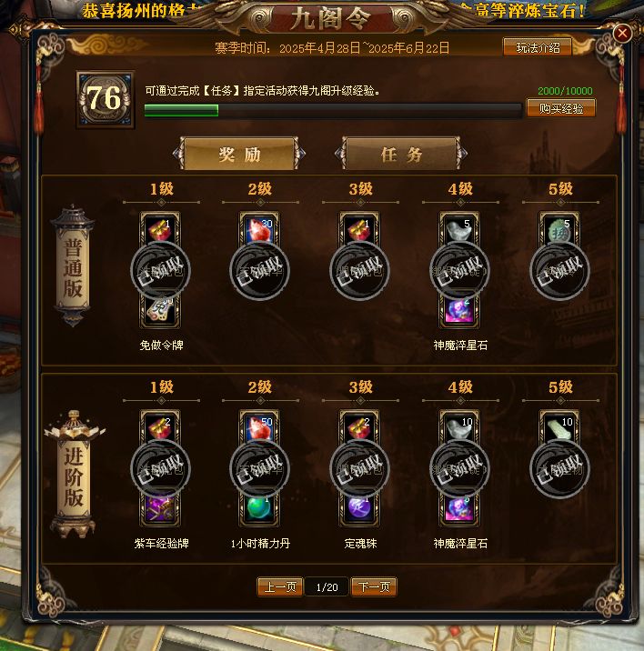The height and width of the screenshot is (651, 644).
Task: Go to next page with 下一页
Action: coord(374,586)
